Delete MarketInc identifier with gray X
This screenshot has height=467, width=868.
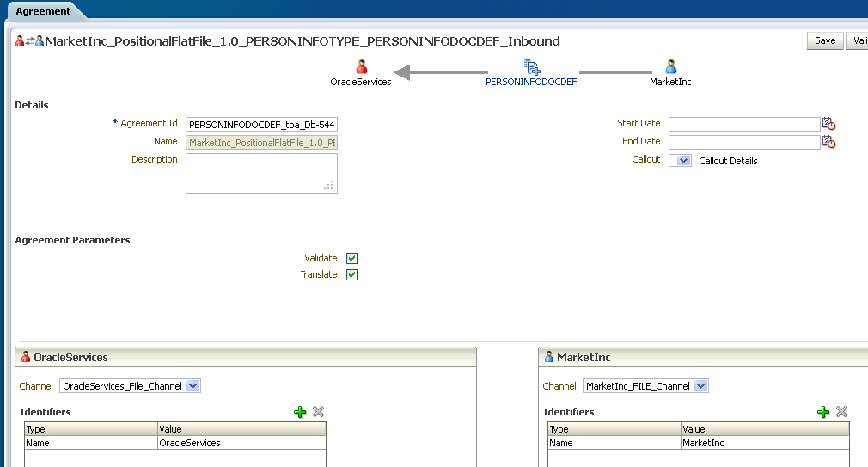841,412
